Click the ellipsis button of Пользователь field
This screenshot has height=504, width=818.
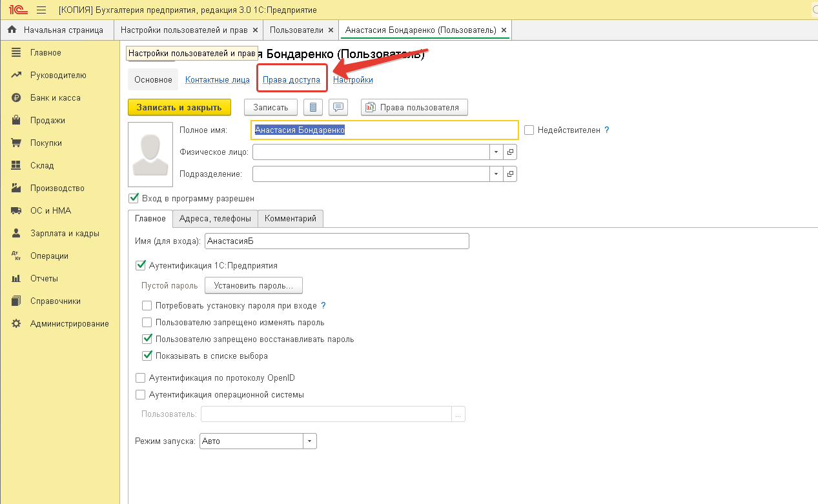point(458,414)
